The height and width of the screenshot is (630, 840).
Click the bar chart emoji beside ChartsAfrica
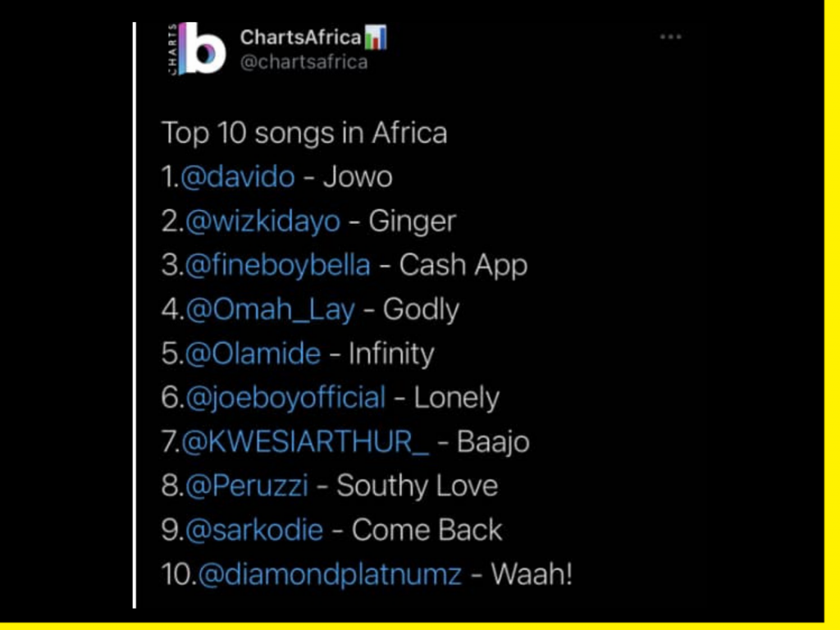click(x=376, y=38)
